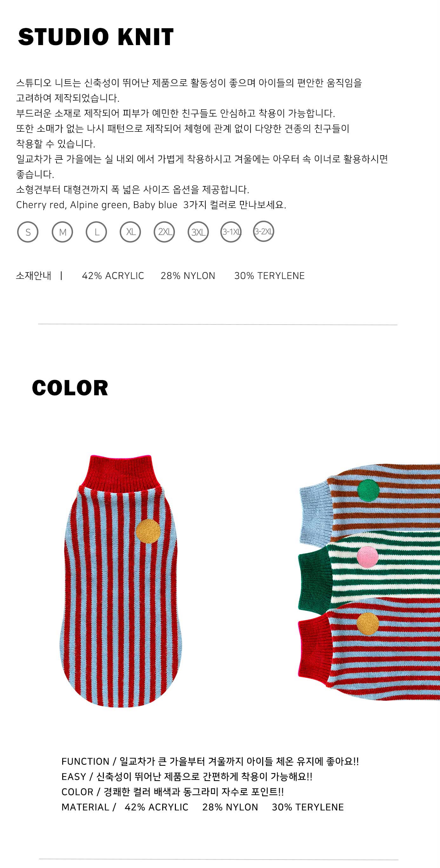Click the mustard dot on folded red knit
The width and height of the screenshot is (440, 868).
[368, 624]
